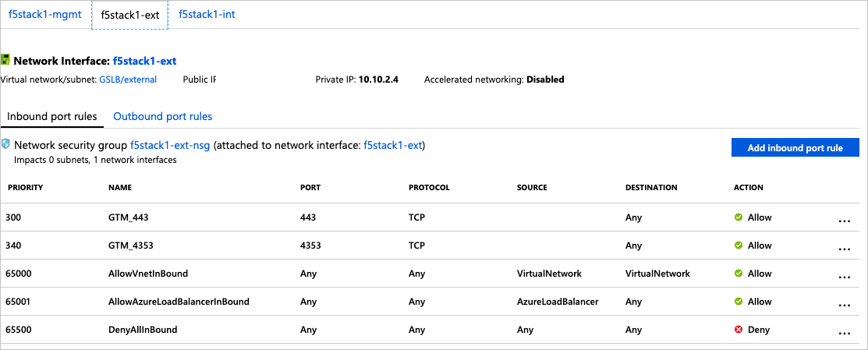Click the network interface icon beside the heading
The width and height of the screenshot is (868, 350).
point(5,59)
